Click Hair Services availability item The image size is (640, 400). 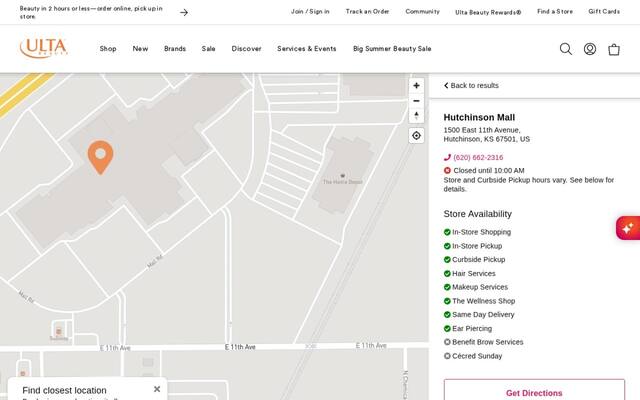[469, 273]
